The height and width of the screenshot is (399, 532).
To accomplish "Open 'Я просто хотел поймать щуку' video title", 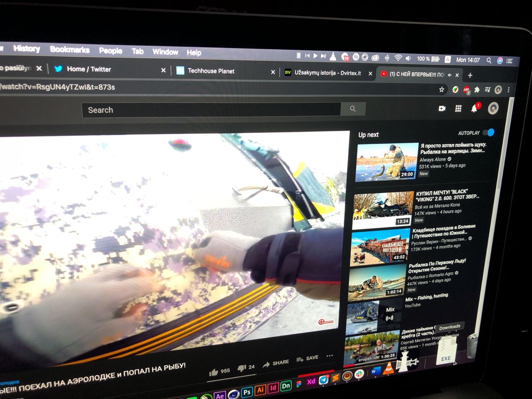I will 453,148.
